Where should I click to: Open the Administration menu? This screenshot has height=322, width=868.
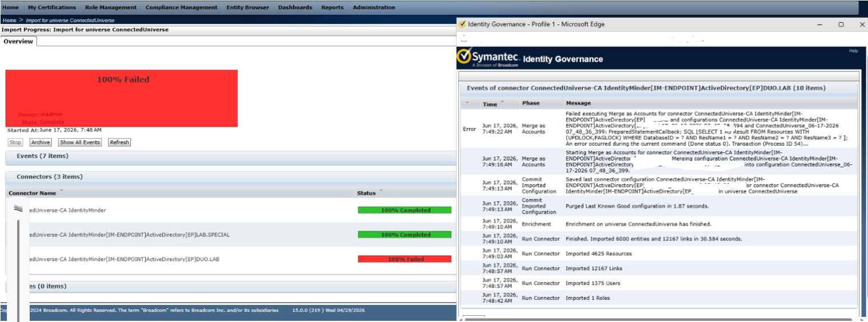coord(374,7)
